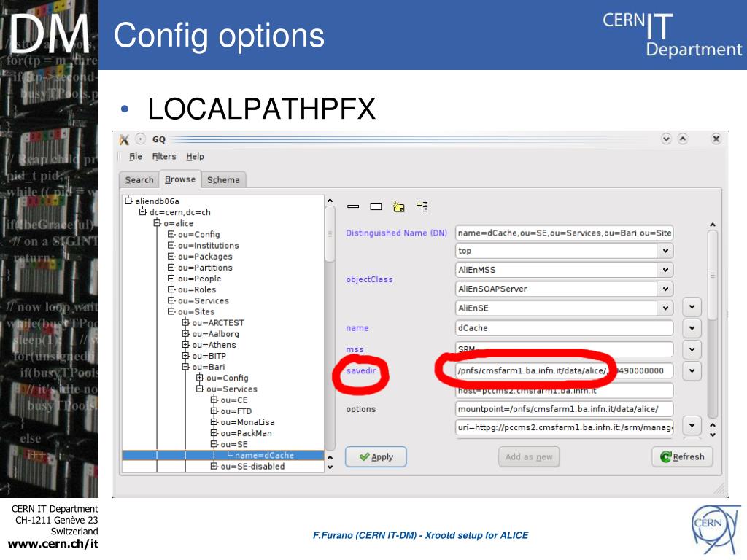
Task: Expand the ou=BITP node
Action: click(x=185, y=355)
